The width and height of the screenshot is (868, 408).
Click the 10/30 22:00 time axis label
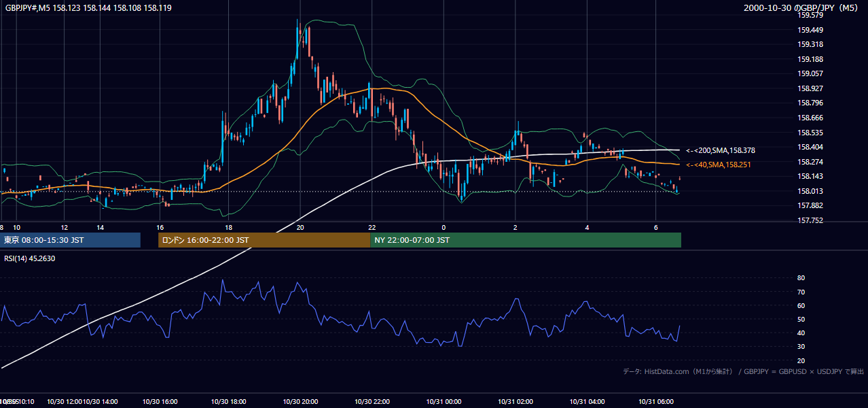point(372,402)
